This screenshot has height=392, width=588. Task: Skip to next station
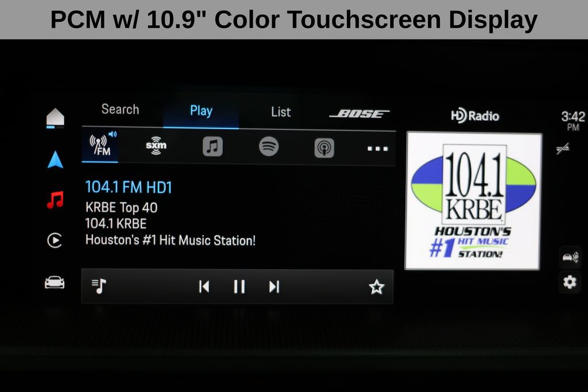coord(274,287)
